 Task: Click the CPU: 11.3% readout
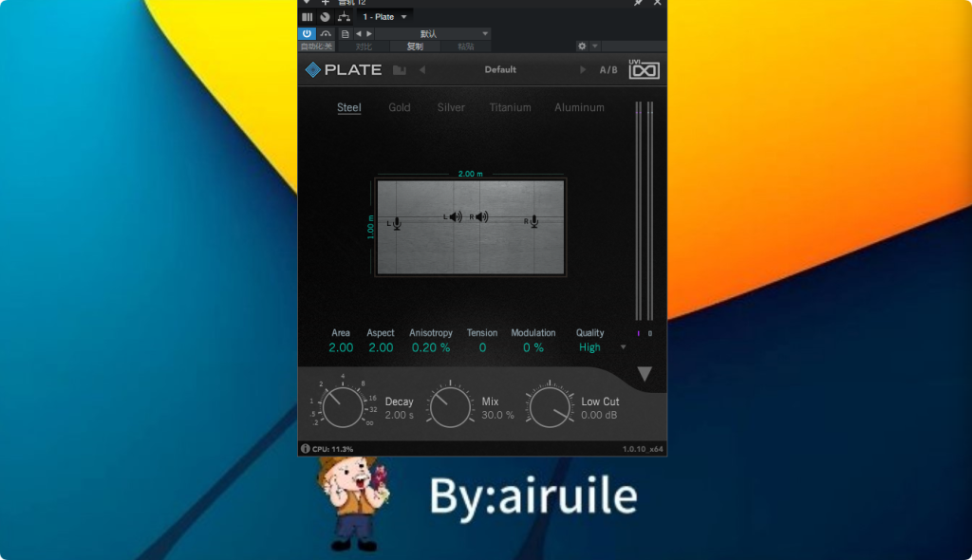[x=333, y=449]
